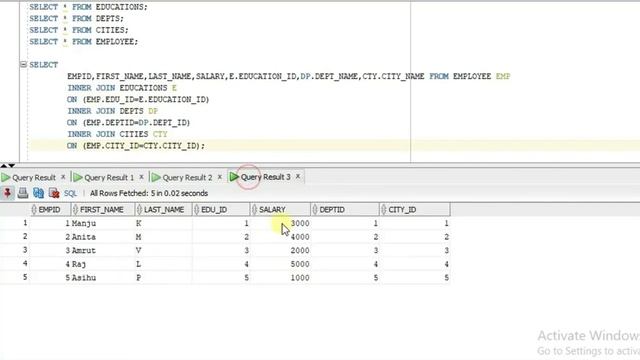This screenshot has height=360, width=640.
Task: Click the find/copy results icon
Action: point(38,193)
